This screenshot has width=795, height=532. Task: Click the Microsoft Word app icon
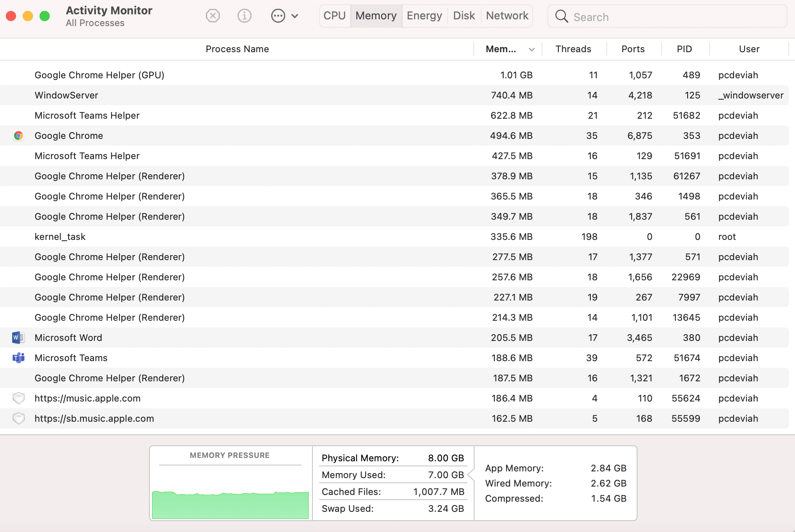click(x=18, y=338)
